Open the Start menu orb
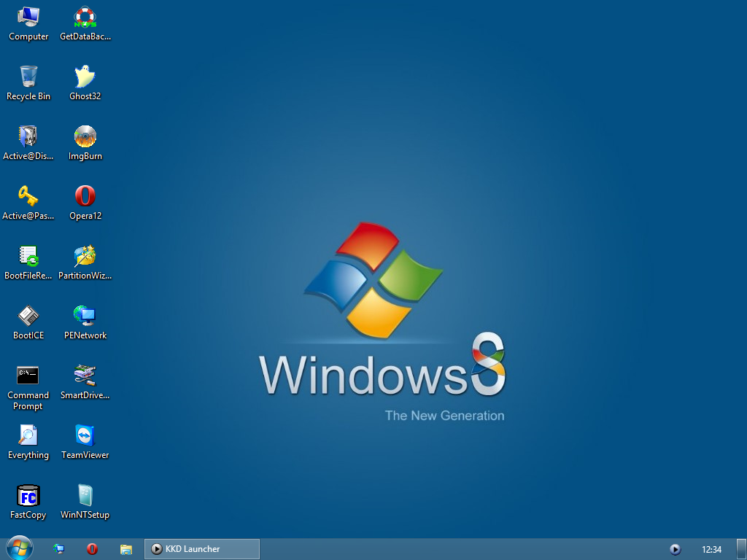Image resolution: width=747 pixels, height=560 pixels. point(20,548)
